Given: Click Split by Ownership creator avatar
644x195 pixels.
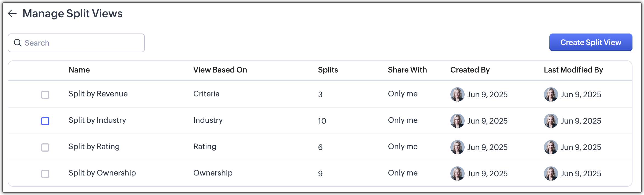Looking at the screenshot, I should (457, 174).
